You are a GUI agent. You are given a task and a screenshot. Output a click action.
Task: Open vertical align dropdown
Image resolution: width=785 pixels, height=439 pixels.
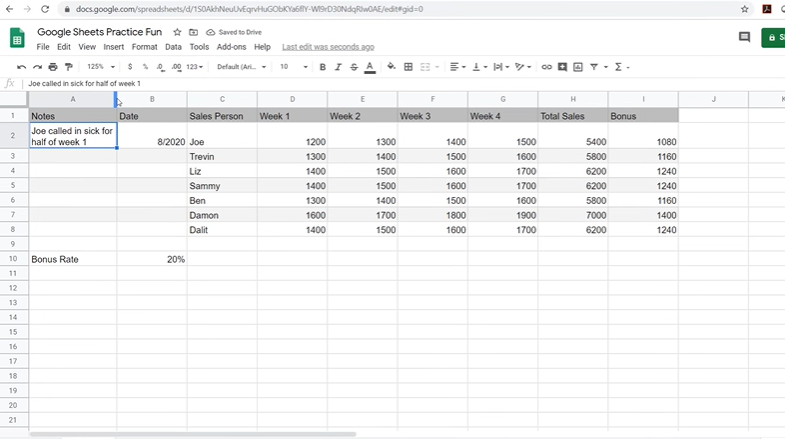coord(480,67)
